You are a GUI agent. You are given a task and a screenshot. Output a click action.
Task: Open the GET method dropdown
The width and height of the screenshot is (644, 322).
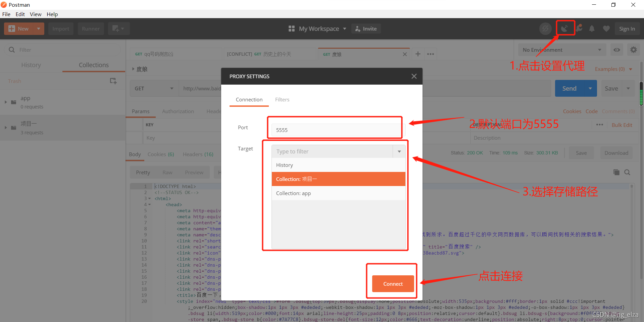[154, 88]
